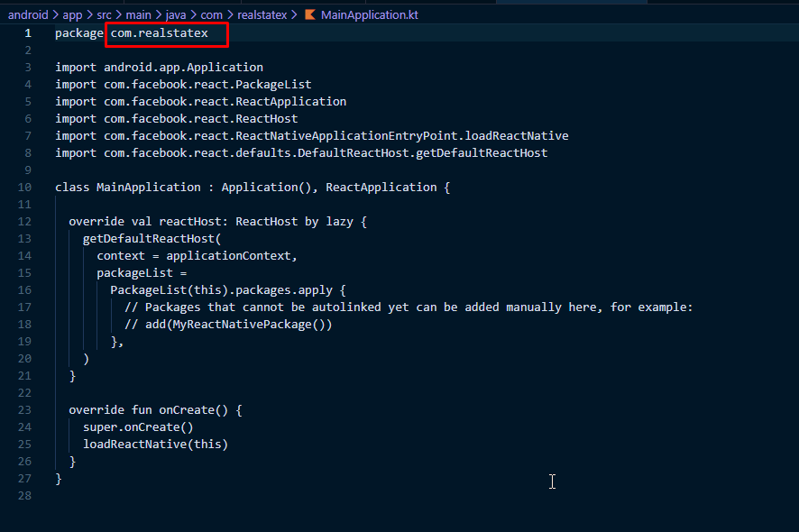Click the import android.app.Application line

[159, 68]
